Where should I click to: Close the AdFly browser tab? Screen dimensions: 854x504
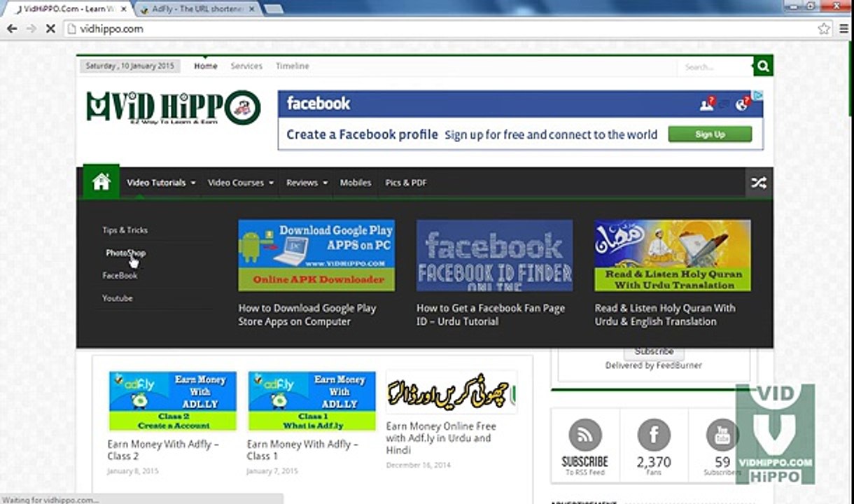click(x=253, y=9)
